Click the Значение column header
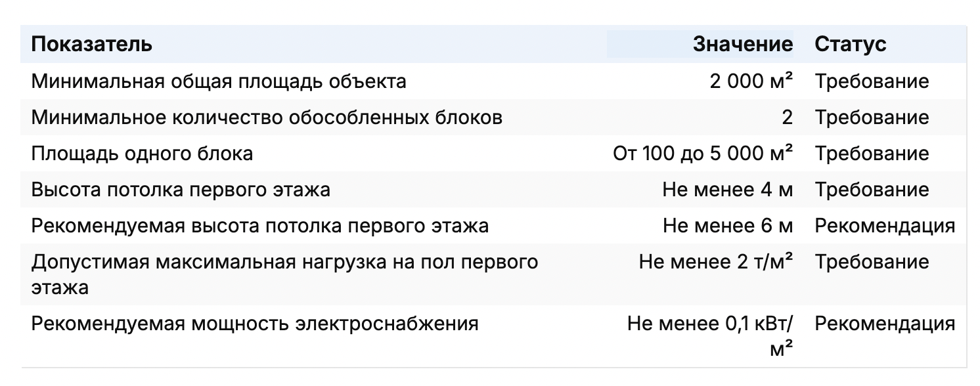The image size is (980, 386). click(x=743, y=44)
